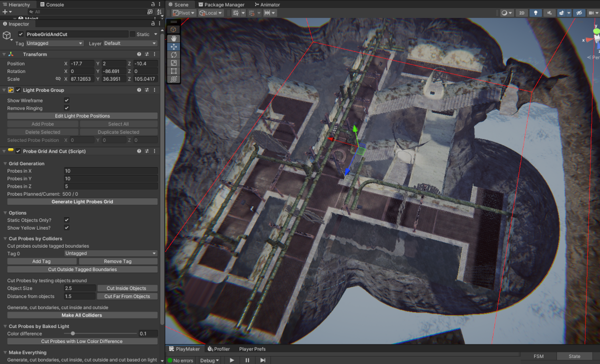This screenshot has height=364, width=600.
Task: Switch to the Animator tab
Action: point(267,4)
